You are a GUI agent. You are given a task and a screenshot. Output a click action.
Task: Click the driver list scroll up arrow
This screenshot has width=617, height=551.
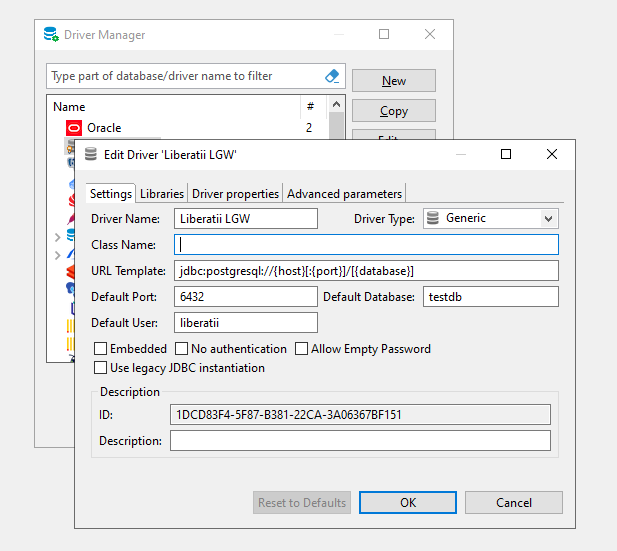coord(336,104)
